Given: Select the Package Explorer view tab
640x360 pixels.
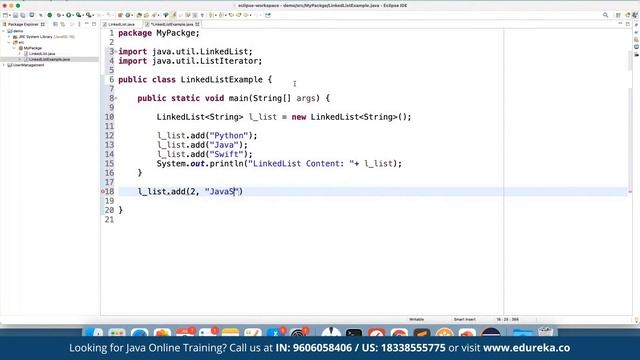Looking at the screenshot, I should (23, 24).
